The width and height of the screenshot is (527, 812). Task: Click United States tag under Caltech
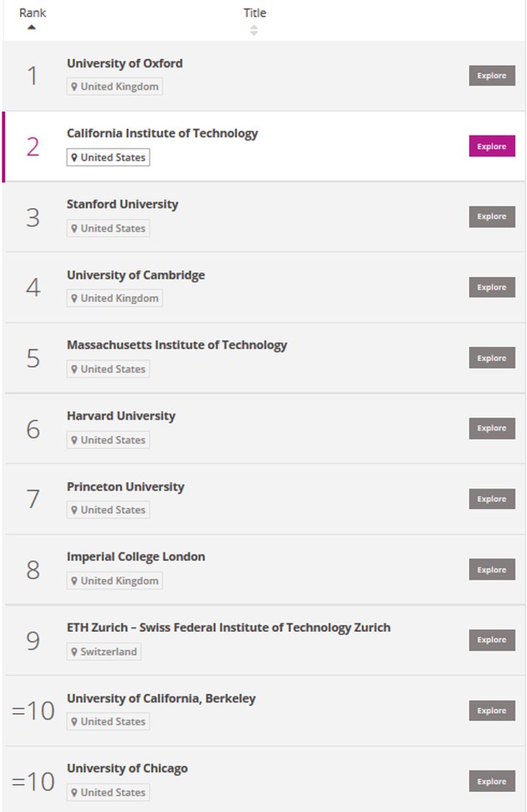(x=108, y=157)
